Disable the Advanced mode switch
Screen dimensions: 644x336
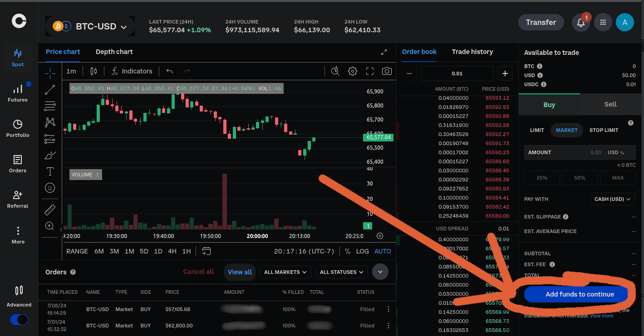19,320
